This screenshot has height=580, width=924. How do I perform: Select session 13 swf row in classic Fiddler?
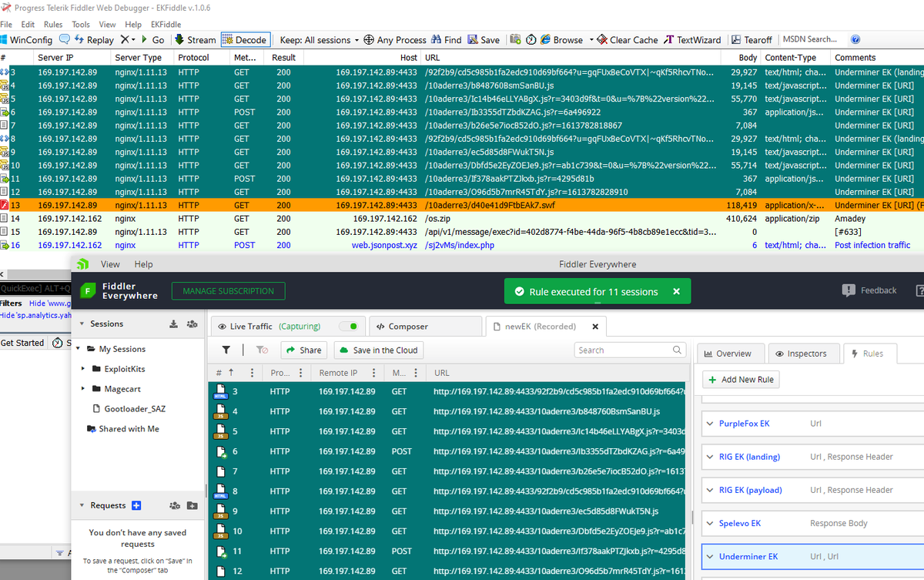click(462, 205)
